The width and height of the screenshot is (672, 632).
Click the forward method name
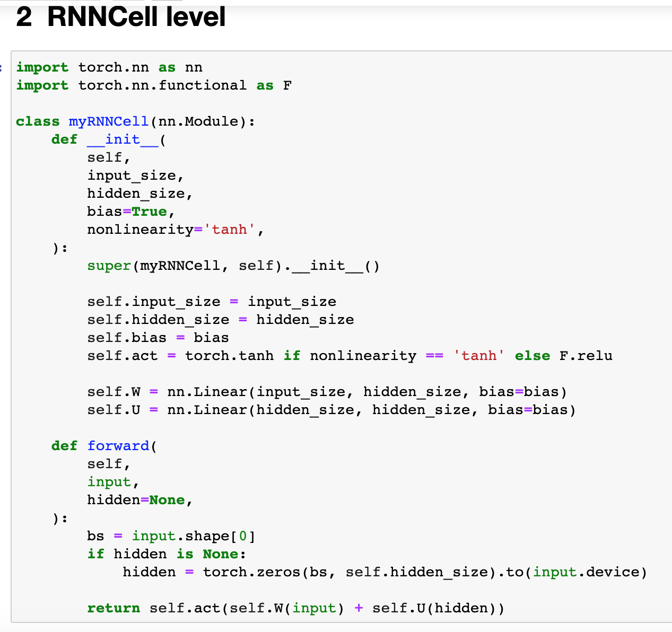pos(118,446)
